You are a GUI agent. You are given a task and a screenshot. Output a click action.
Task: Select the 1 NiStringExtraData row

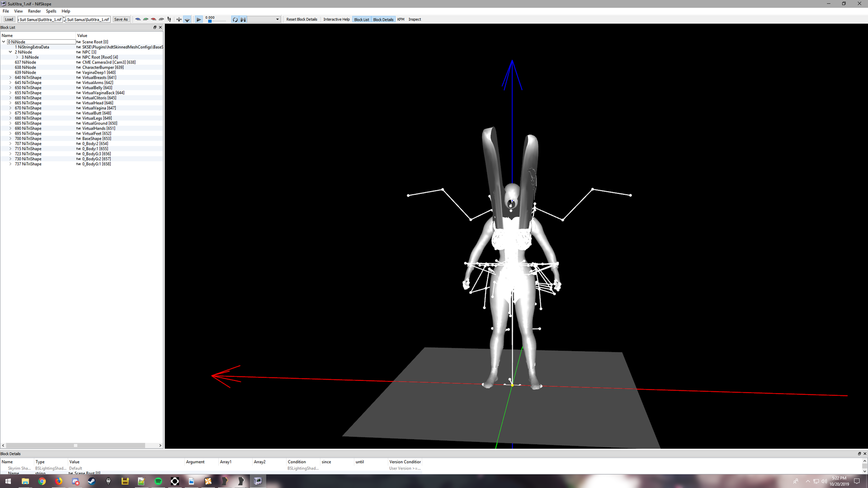click(82, 47)
